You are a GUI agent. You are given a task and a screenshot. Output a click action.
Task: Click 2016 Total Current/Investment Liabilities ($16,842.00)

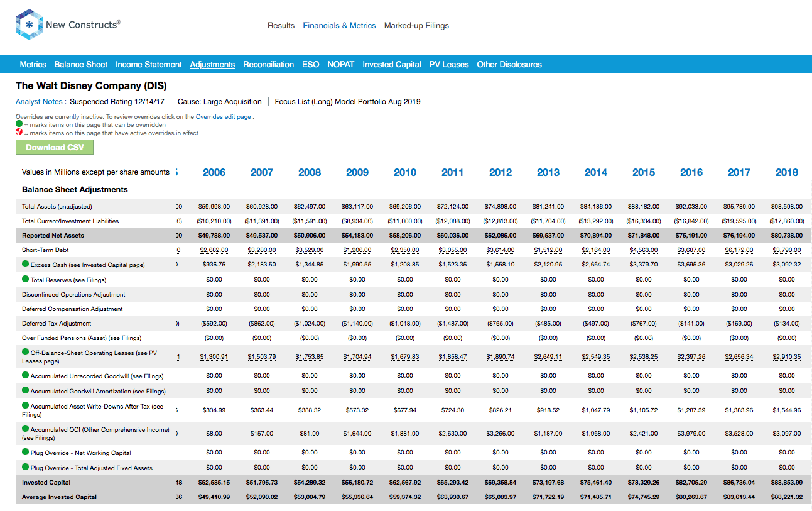pos(691,221)
